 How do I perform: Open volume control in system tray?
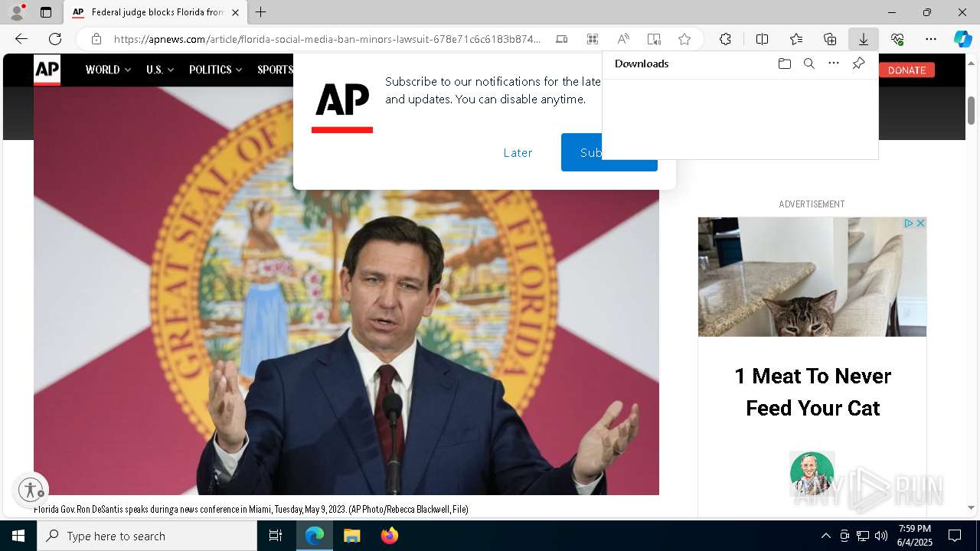[x=880, y=536]
